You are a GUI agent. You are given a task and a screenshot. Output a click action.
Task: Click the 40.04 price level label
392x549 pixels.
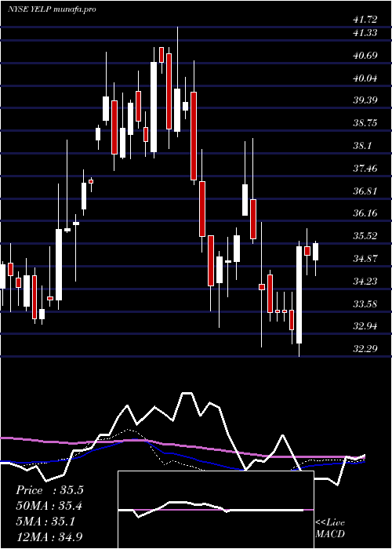365,78
